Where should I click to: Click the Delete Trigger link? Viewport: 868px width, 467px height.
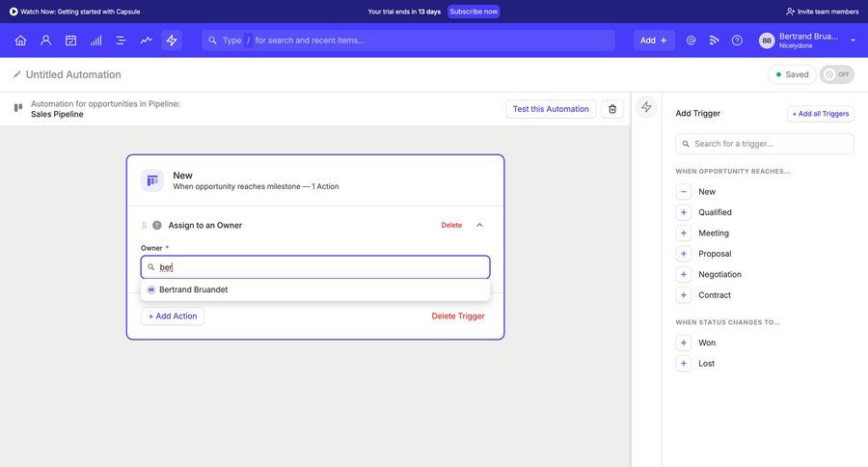pyautogui.click(x=458, y=316)
